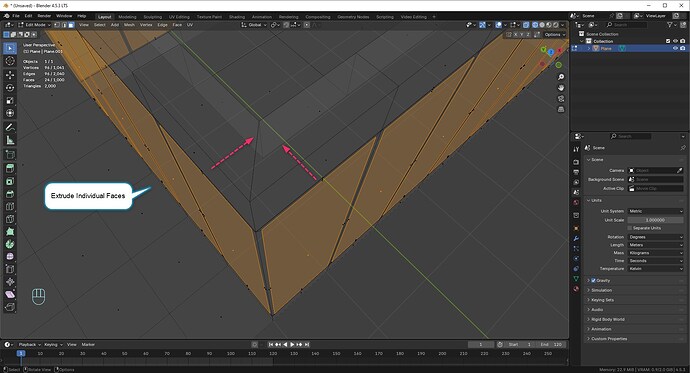Image resolution: width=690 pixels, height=373 pixels.
Task: Hide the Plane object via eye icon
Action: 675,48
